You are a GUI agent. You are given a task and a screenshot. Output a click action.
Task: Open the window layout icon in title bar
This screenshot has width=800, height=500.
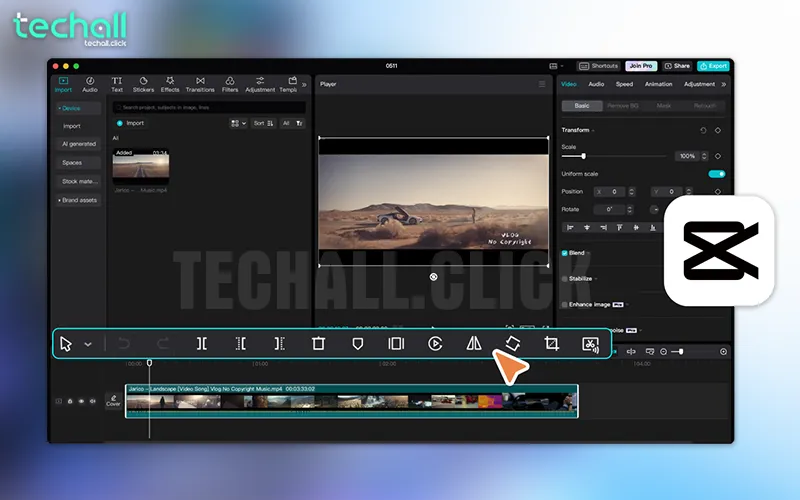coord(554,66)
